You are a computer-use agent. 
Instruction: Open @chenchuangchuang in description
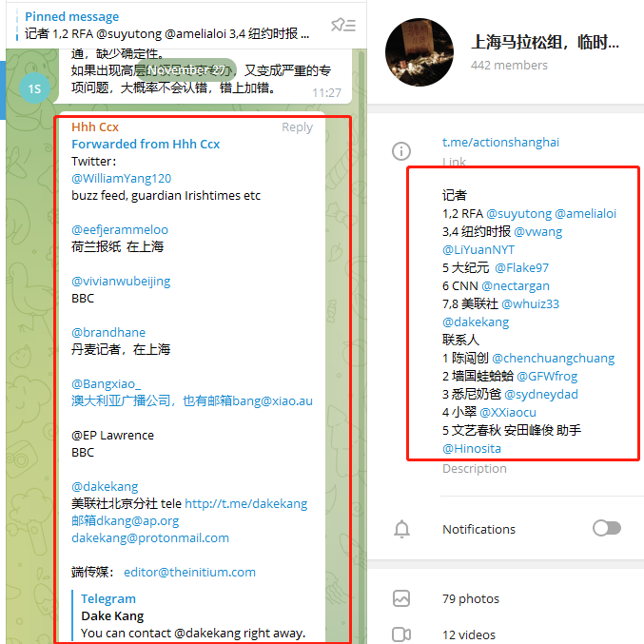(x=554, y=358)
